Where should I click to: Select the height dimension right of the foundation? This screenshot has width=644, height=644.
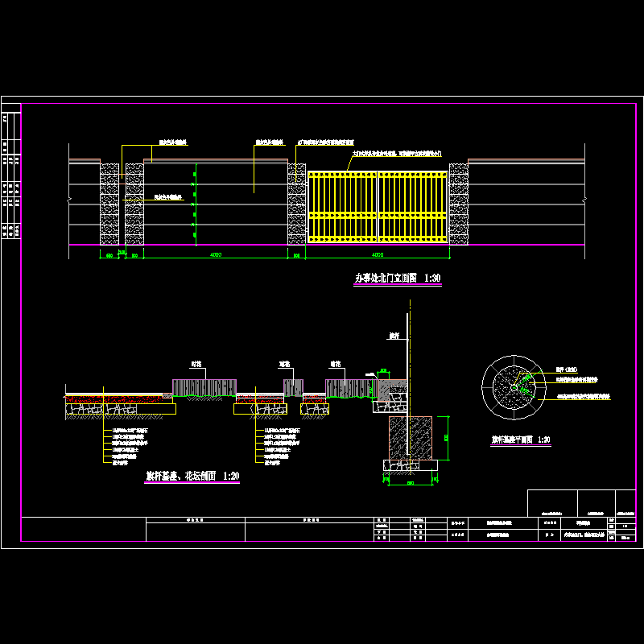447,437
